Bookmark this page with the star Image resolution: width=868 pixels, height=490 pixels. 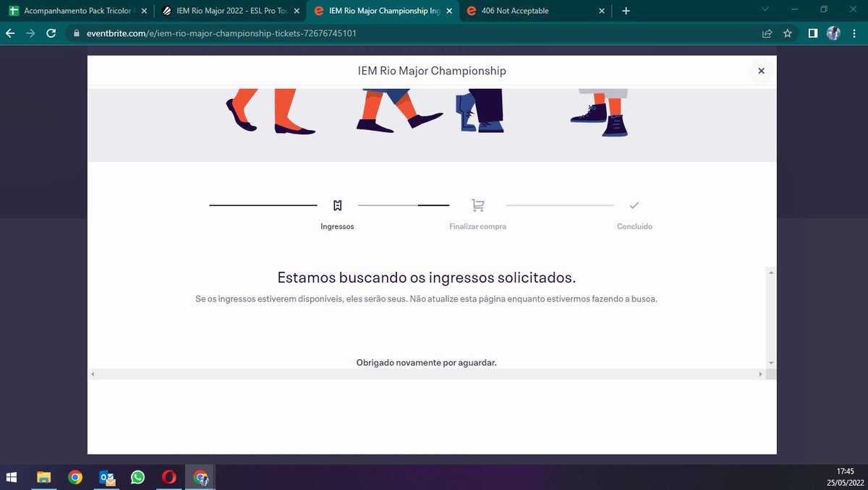click(x=788, y=33)
